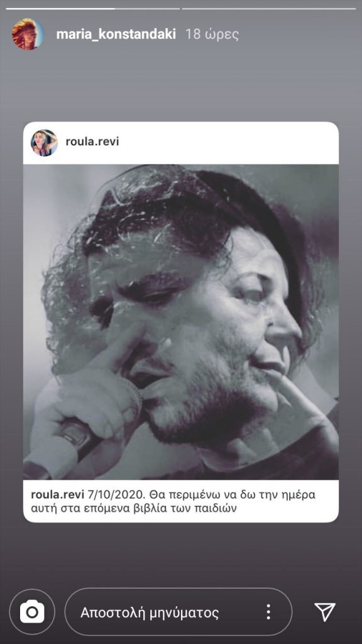
Task: Tap the microphone shown in the shared photo
Action: click(62, 448)
